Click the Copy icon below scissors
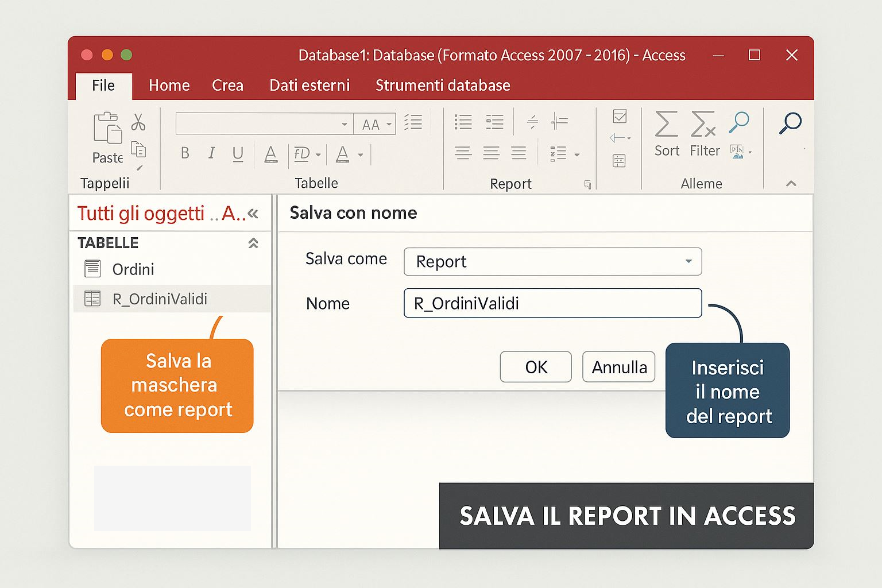Image resolution: width=882 pixels, height=588 pixels. [138, 149]
